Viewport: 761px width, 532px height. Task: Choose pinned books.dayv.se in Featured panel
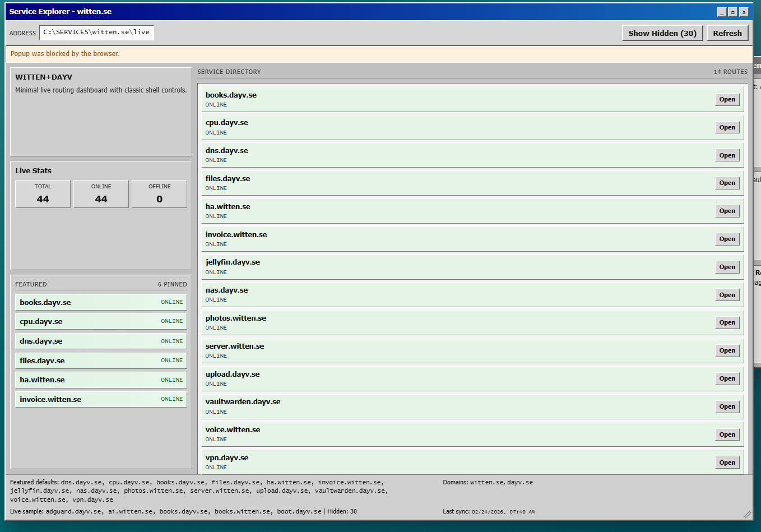point(101,302)
